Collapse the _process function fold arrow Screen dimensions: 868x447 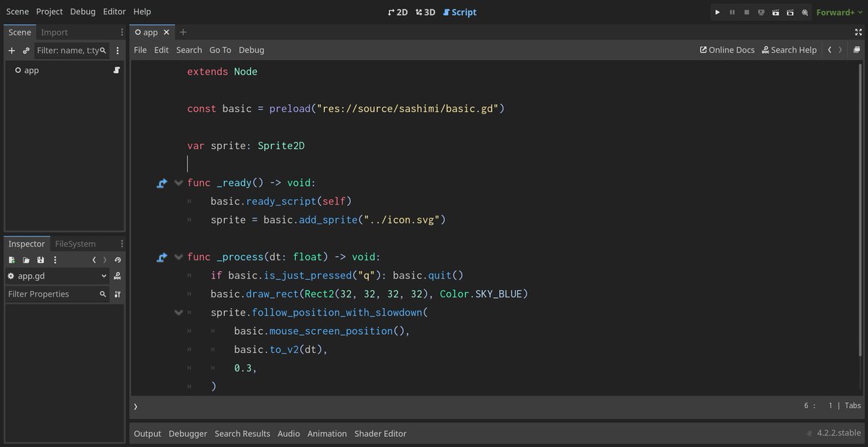coord(179,256)
